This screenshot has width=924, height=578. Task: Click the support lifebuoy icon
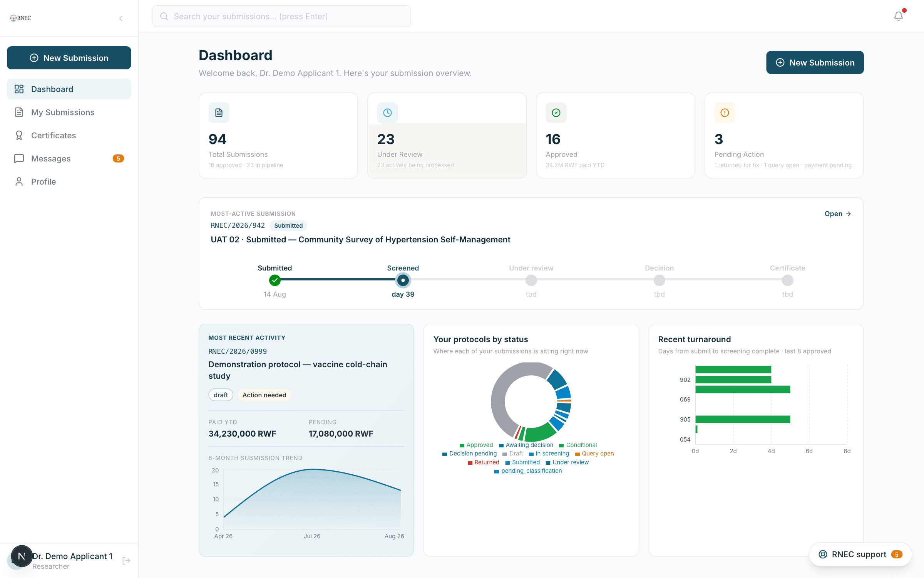point(823,554)
